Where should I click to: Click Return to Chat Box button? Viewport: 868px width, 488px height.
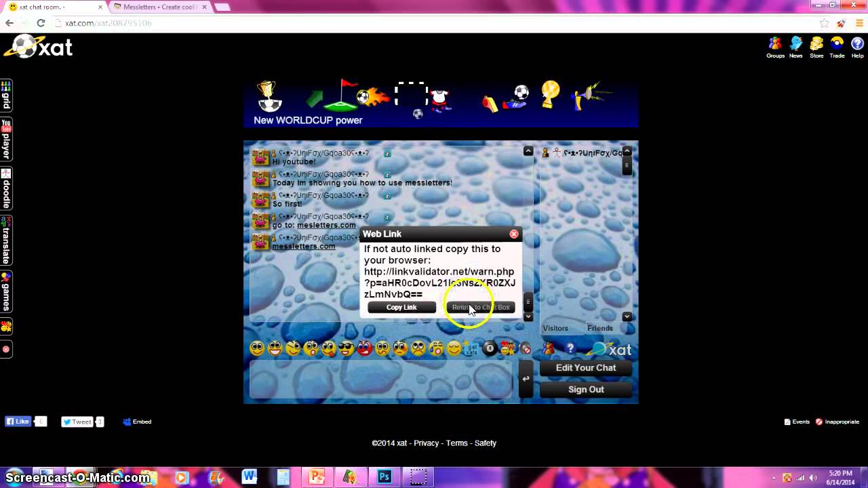pyautogui.click(x=481, y=307)
